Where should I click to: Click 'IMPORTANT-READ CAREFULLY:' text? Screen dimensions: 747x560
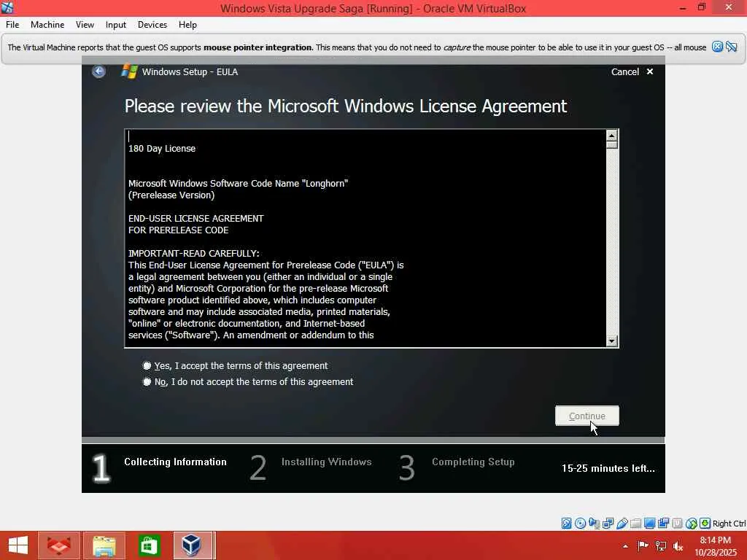(194, 253)
